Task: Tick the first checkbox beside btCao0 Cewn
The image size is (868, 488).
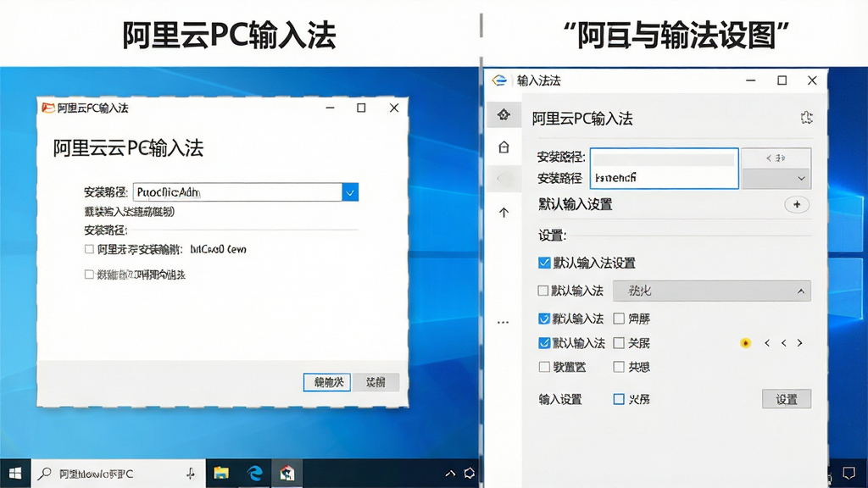Action: (x=89, y=250)
